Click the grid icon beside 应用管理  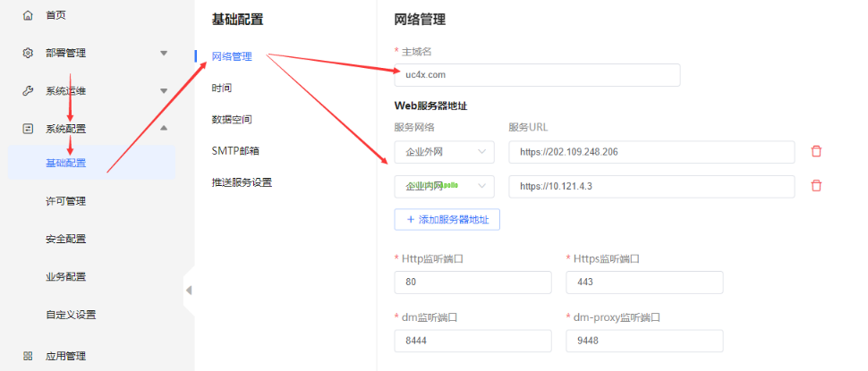[x=28, y=356]
